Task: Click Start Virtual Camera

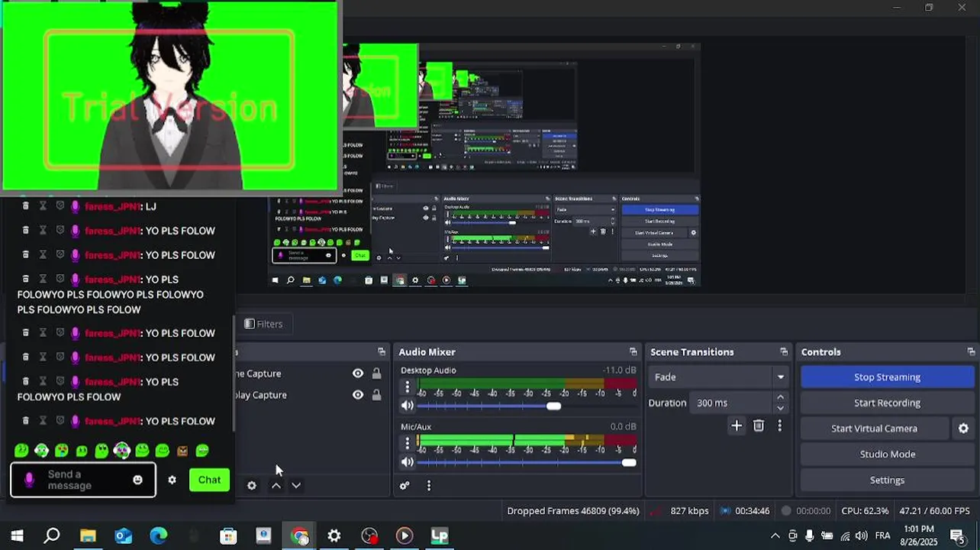Action: point(874,429)
